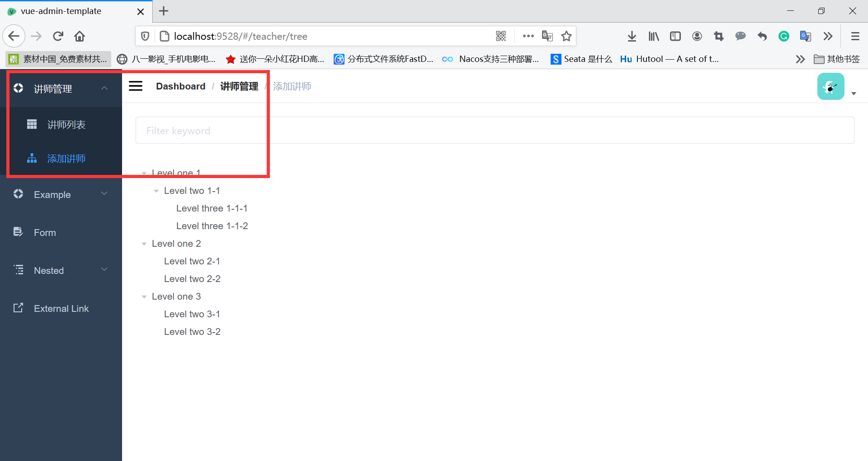Show more bookmarks chevron in bookmarks bar

[x=800, y=59]
